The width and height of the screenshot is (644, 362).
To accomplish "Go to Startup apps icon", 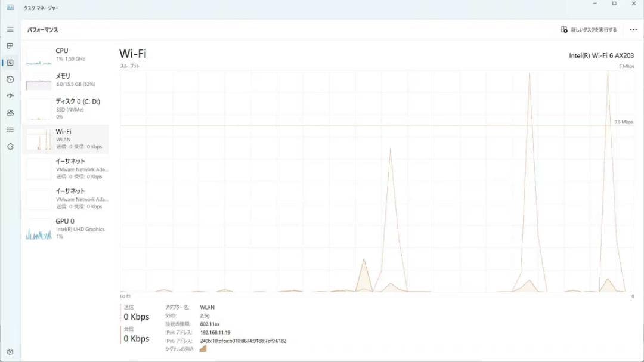I will (10, 96).
